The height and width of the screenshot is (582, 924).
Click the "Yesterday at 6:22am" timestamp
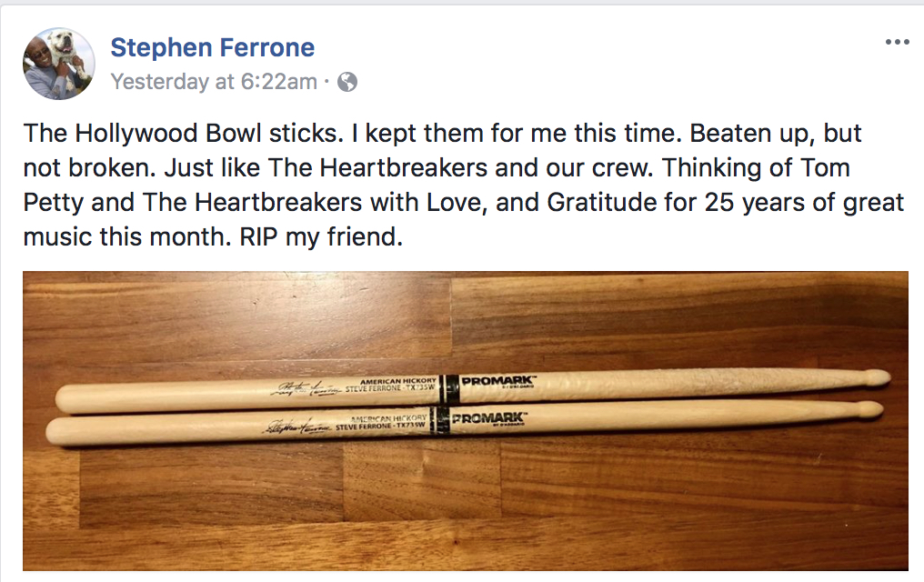click(214, 82)
